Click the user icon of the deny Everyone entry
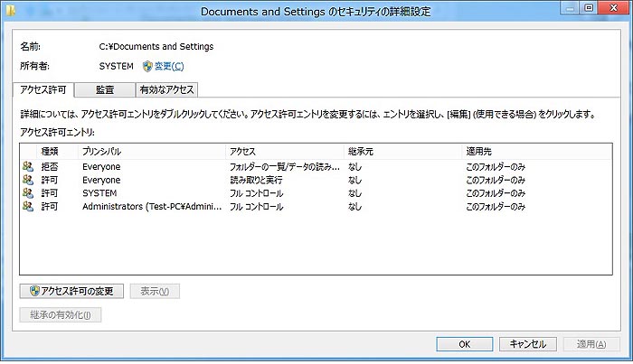 [x=27, y=167]
